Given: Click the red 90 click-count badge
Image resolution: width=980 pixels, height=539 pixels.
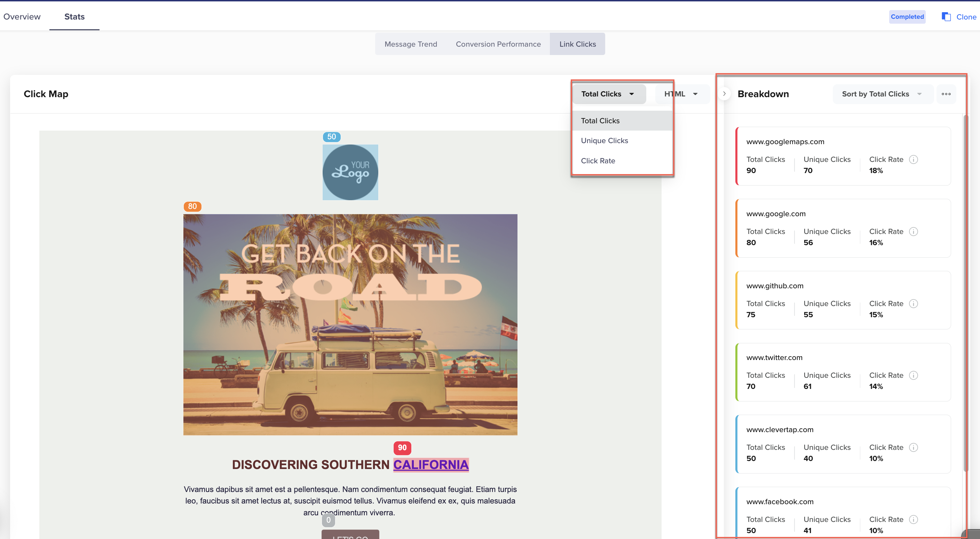Looking at the screenshot, I should click(x=402, y=448).
